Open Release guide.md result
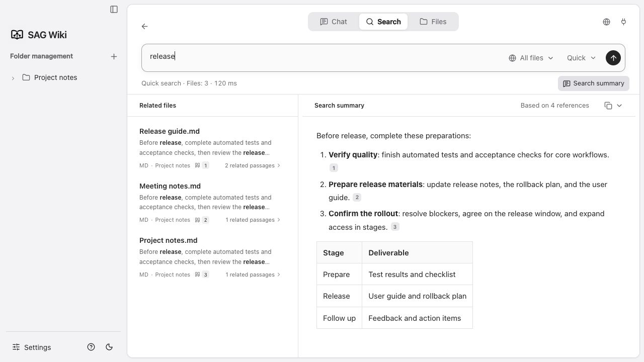The height and width of the screenshot is (362, 644). 170,131
